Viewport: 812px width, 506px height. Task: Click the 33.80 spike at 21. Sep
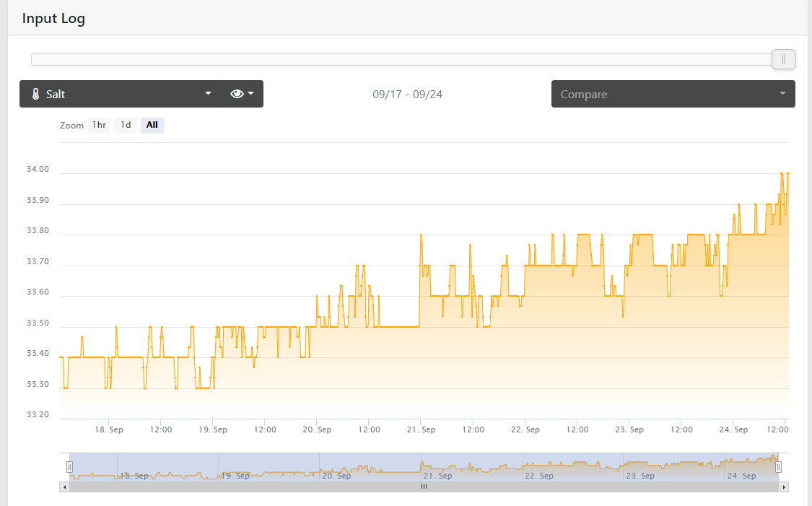421,235
